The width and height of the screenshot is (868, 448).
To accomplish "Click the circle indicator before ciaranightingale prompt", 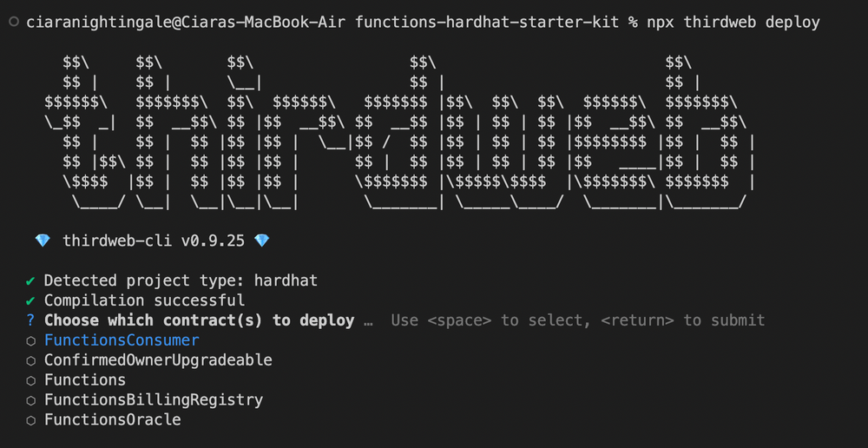I will [x=12, y=23].
